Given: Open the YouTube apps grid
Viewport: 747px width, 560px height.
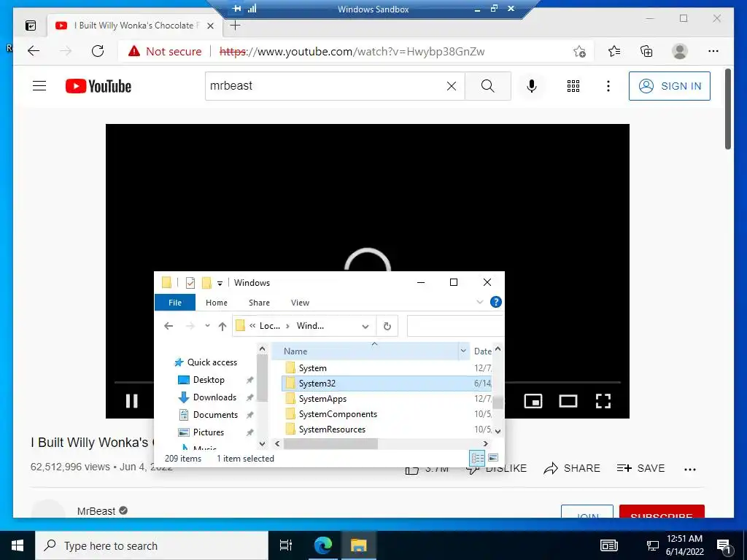Looking at the screenshot, I should pyautogui.click(x=573, y=86).
